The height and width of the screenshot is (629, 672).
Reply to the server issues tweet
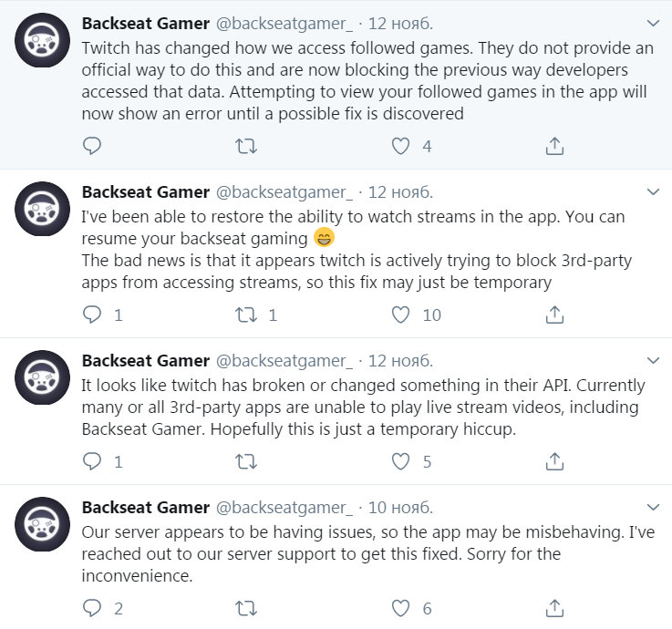[92, 608]
